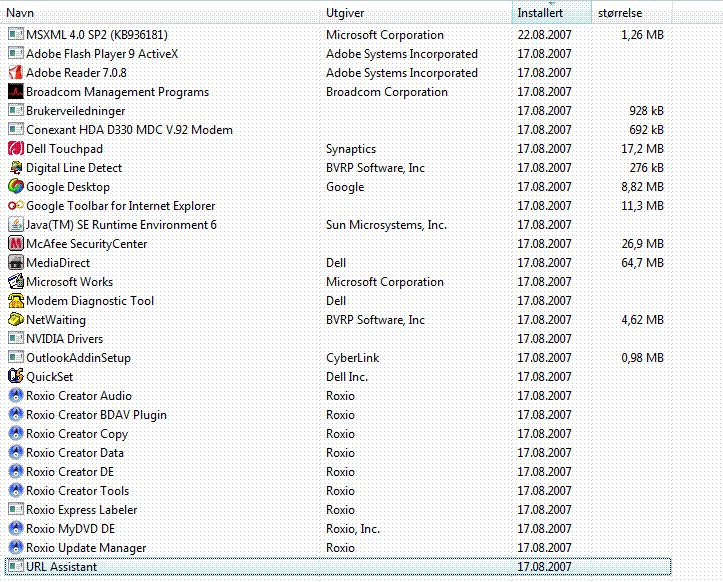Viewport: 723px width, 582px height.
Task: Click the 17,2 MB size value
Action: click(642, 148)
